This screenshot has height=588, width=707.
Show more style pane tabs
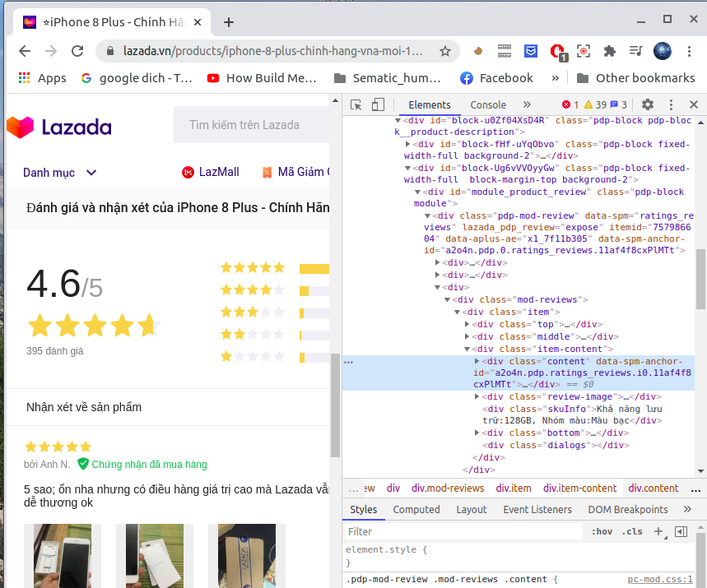687,509
